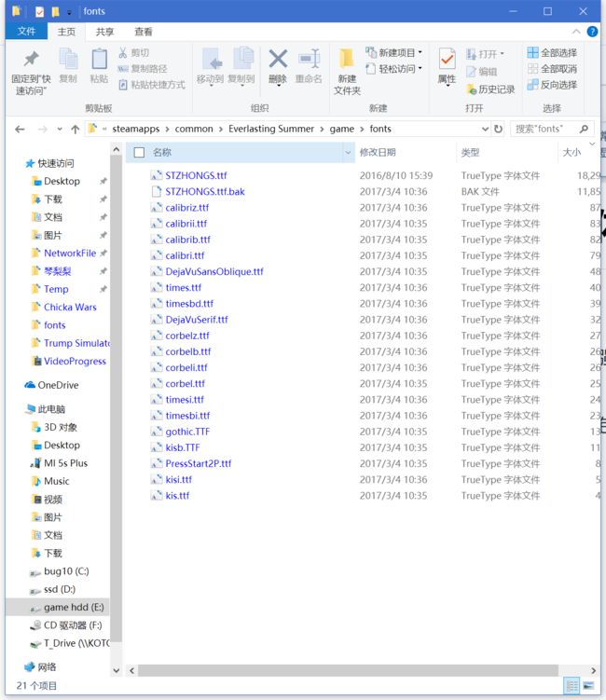
Task: Open Properties (属性) icon
Action: (x=447, y=66)
